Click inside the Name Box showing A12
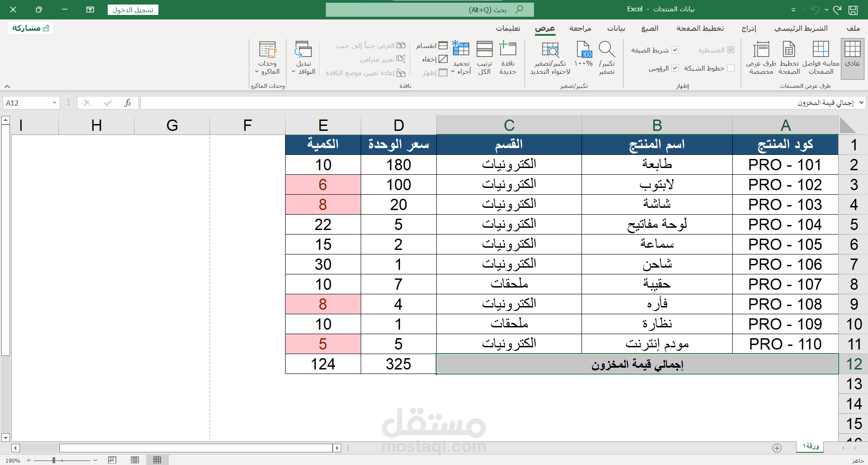The height and width of the screenshot is (465, 868). (27, 103)
